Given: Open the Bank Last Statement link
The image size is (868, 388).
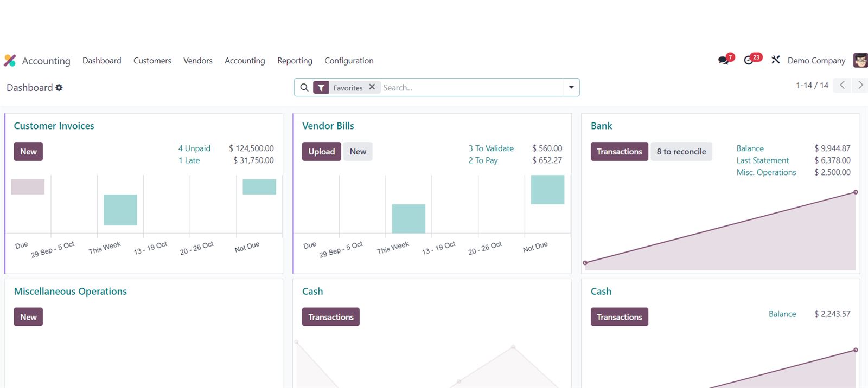Looking at the screenshot, I should (763, 160).
